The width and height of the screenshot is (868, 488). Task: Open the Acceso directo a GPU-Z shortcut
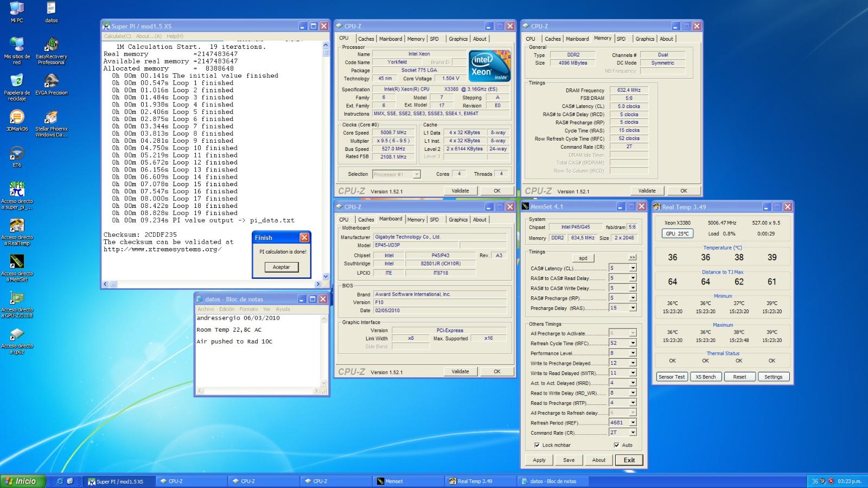[x=17, y=304]
